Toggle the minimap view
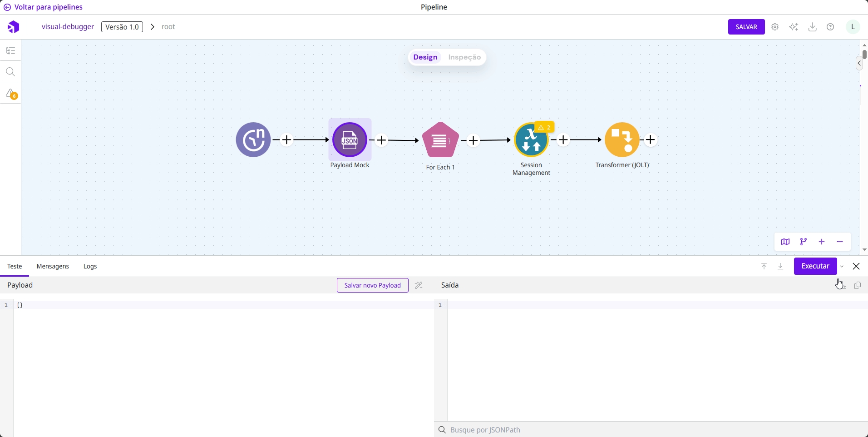This screenshot has width=868, height=437. tap(785, 242)
